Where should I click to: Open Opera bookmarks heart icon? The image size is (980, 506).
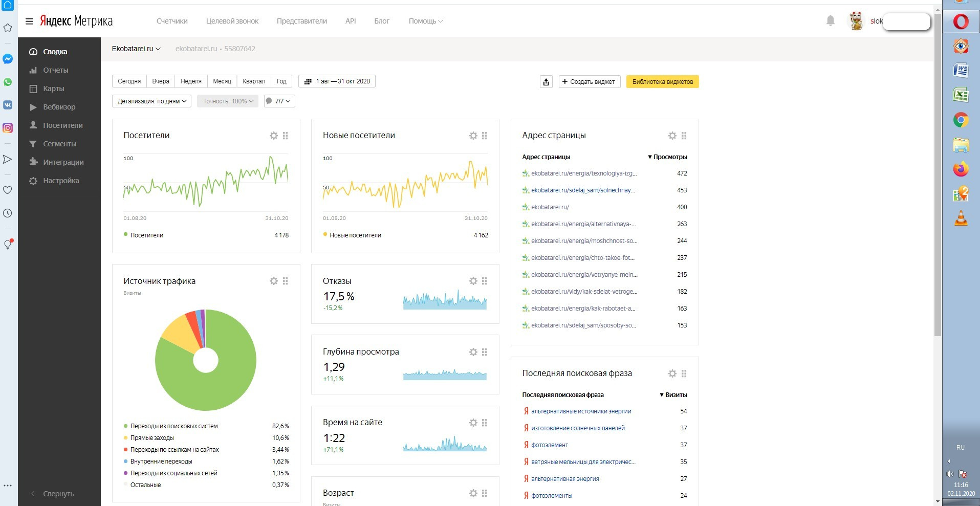tap(8, 190)
